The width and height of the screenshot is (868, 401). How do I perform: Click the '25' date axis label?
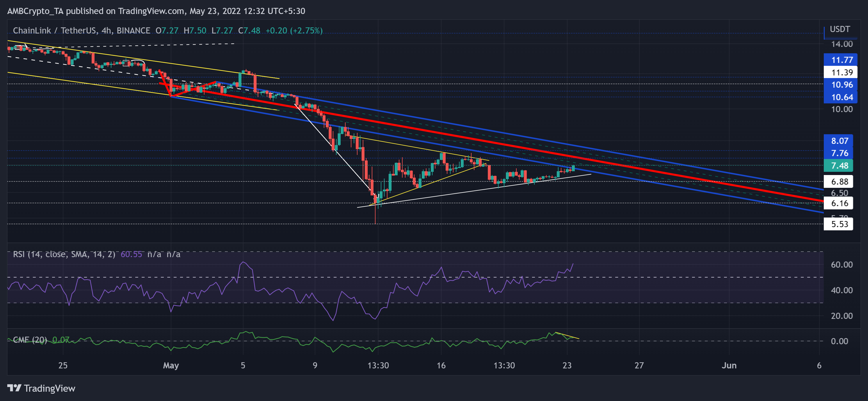pos(63,365)
